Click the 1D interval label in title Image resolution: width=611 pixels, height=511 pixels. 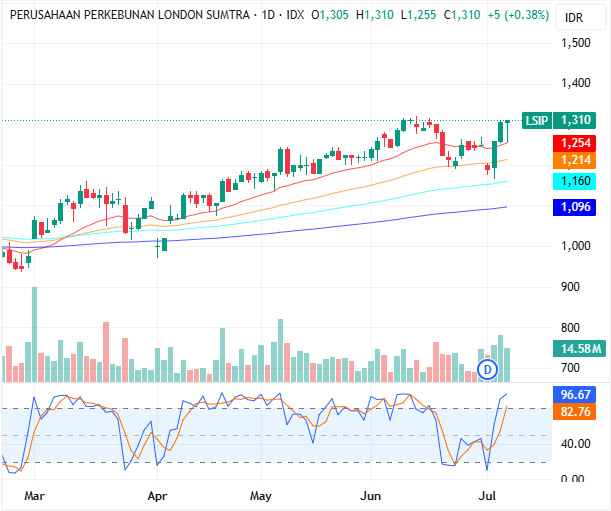coord(268,15)
